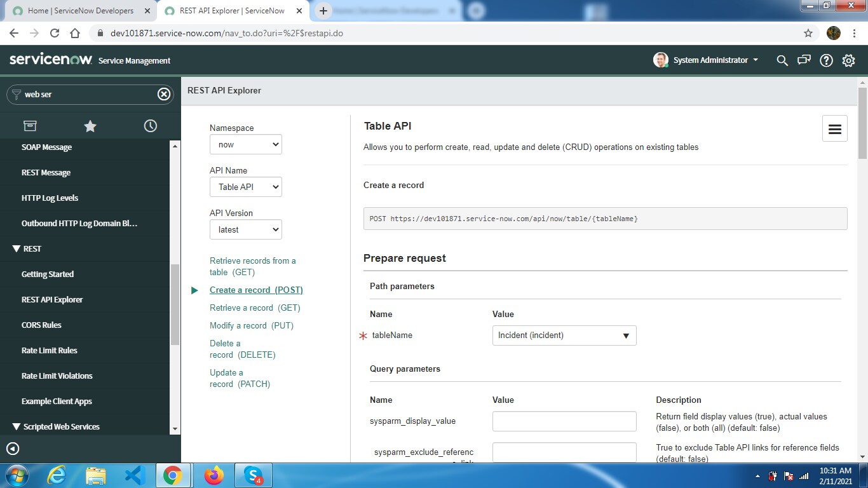The height and width of the screenshot is (488, 868).
Task: Open System Administrator user menu
Action: 706,60
